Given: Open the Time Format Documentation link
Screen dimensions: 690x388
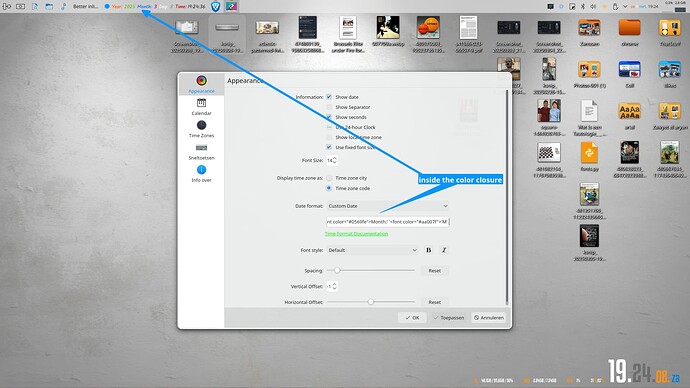Looking at the screenshot, I should click(356, 234).
